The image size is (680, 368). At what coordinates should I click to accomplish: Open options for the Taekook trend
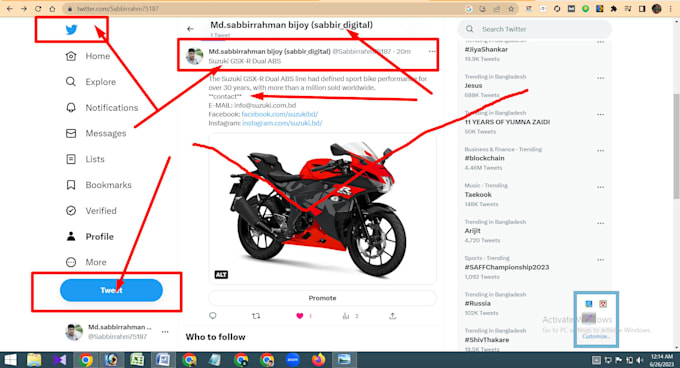pyautogui.click(x=600, y=187)
